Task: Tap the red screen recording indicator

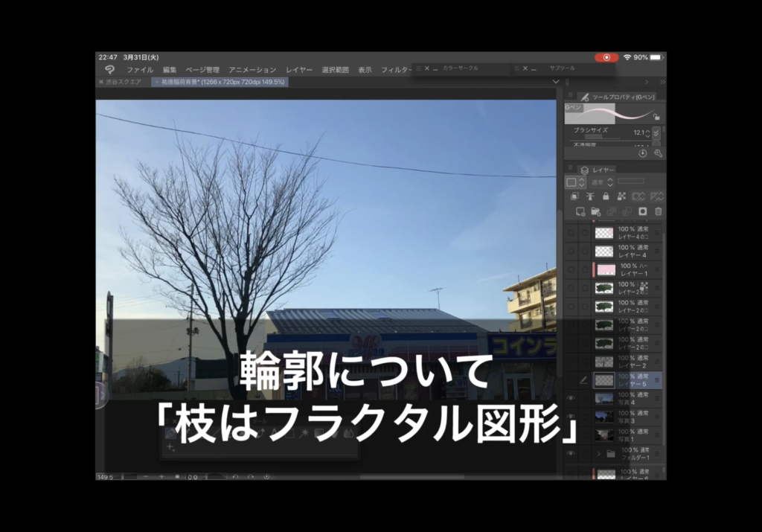Action: point(606,57)
